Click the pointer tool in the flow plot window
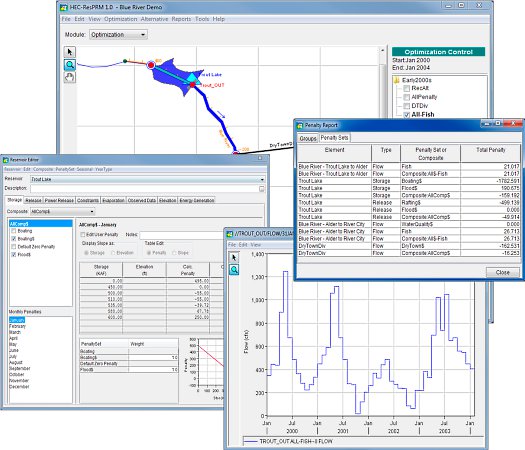Viewport: 525px width, 450px height. pyautogui.click(x=234, y=257)
